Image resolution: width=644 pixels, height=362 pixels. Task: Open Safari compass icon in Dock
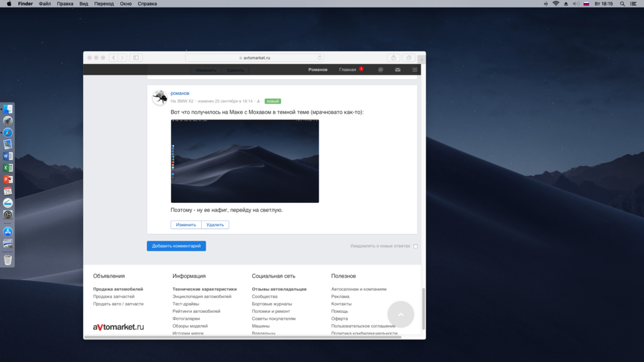tap(8, 133)
